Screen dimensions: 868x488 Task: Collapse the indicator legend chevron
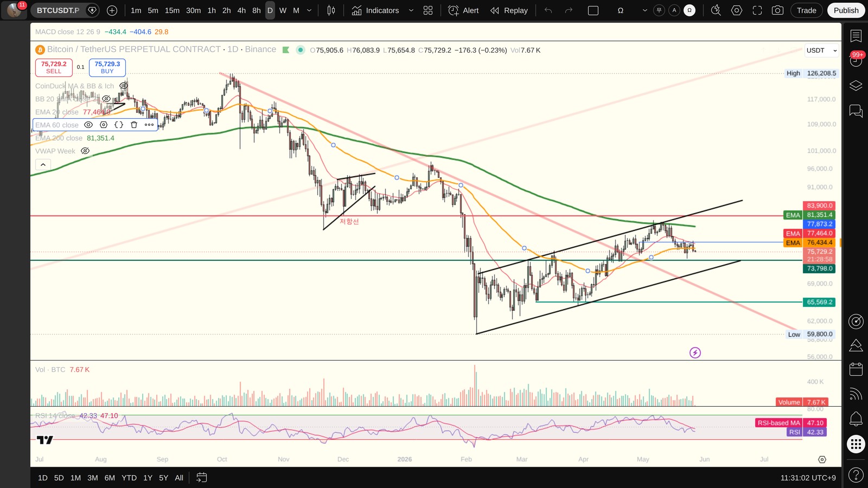[x=43, y=164]
